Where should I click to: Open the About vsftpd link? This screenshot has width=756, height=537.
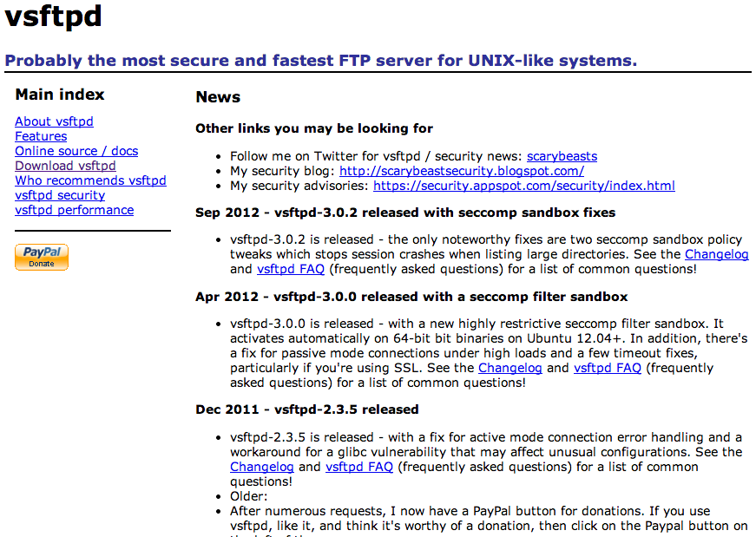click(54, 121)
